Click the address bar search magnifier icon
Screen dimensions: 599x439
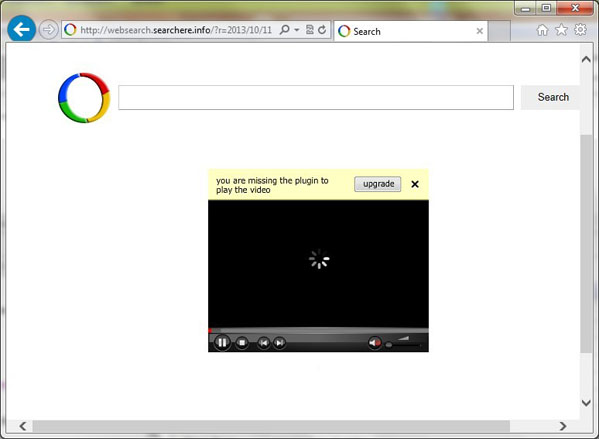pyautogui.click(x=284, y=30)
